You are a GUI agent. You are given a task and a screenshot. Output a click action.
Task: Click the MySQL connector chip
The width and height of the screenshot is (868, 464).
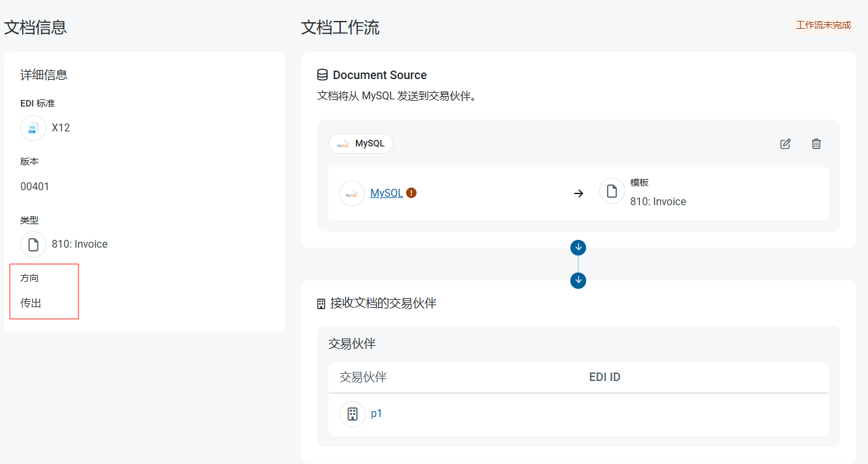coord(360,144)
